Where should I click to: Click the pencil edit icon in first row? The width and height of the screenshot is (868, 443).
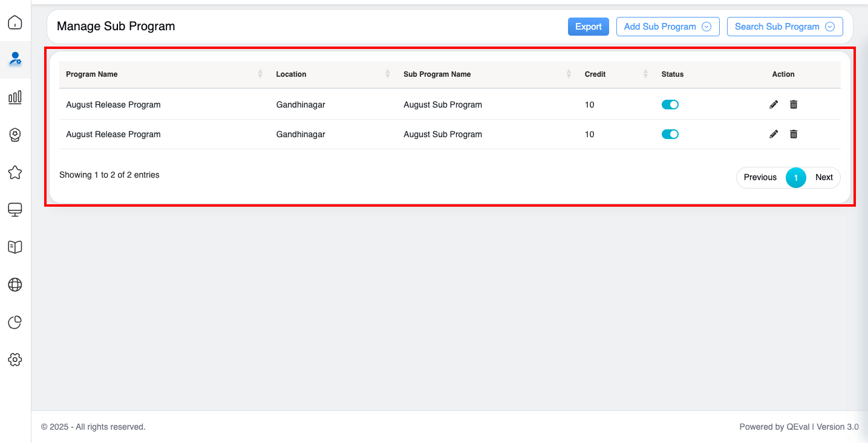click(x=774, y=105)
